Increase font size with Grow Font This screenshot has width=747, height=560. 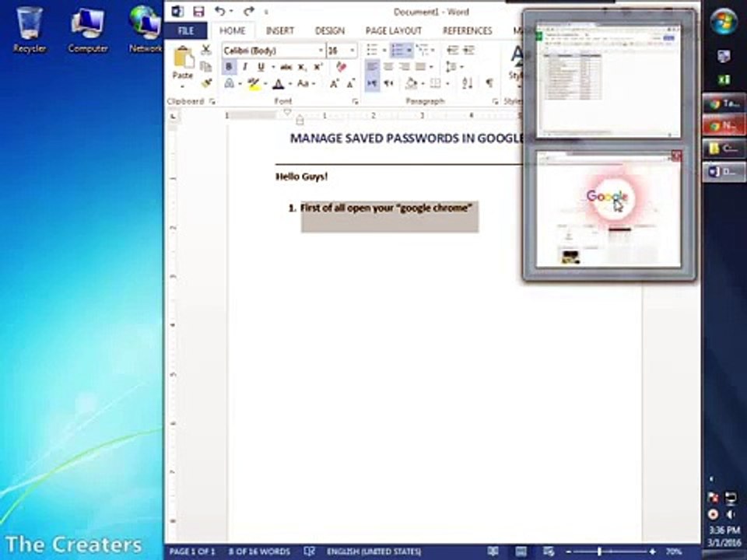pyautogui.click(x=335, y=84)
